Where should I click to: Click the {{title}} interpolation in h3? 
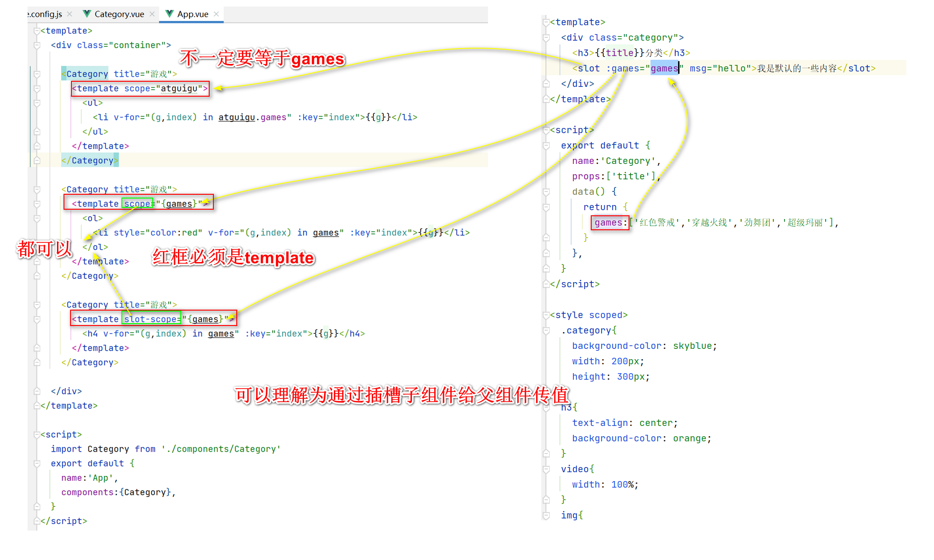point(620,53)
